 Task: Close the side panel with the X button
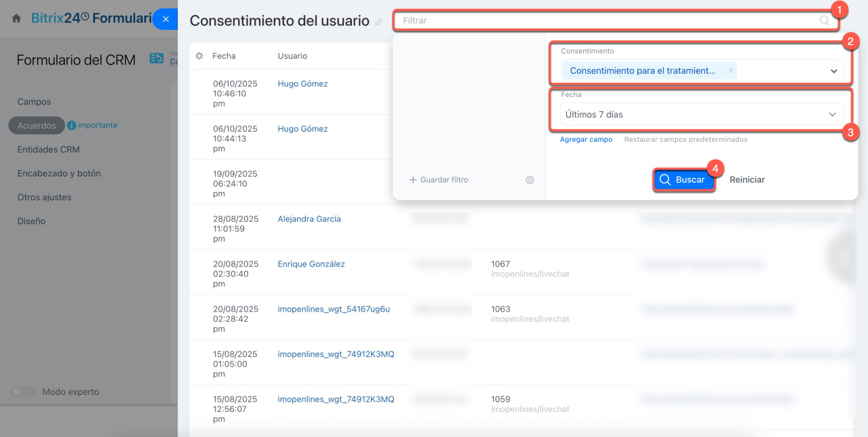165,19
